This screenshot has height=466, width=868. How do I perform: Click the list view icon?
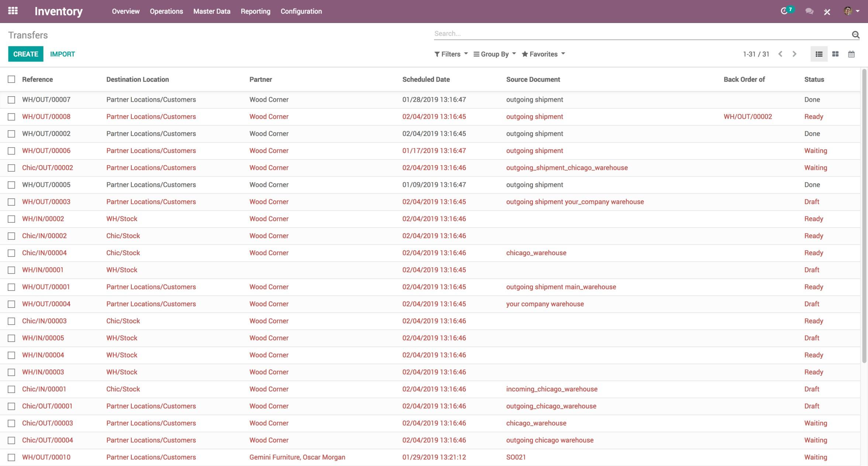(819, 54)
